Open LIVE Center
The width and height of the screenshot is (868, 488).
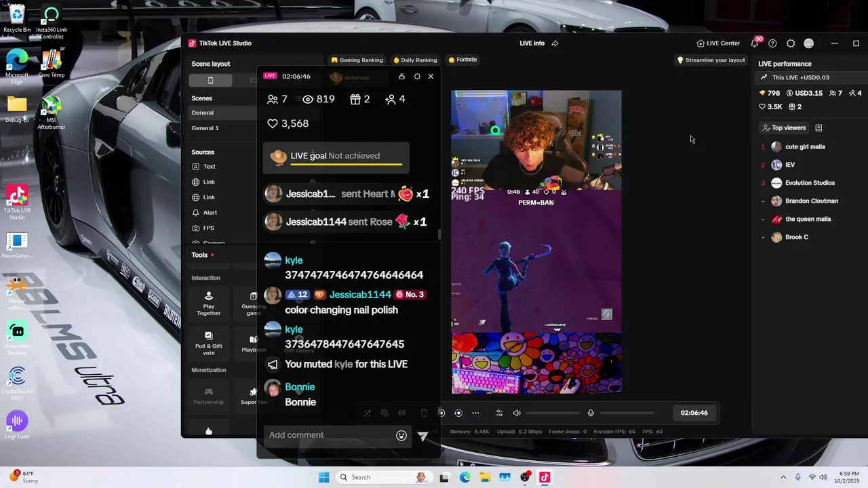pos(718,43)
